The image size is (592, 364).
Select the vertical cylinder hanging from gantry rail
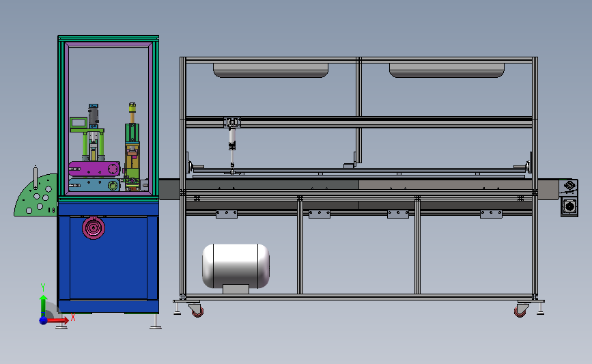[232, 140]
